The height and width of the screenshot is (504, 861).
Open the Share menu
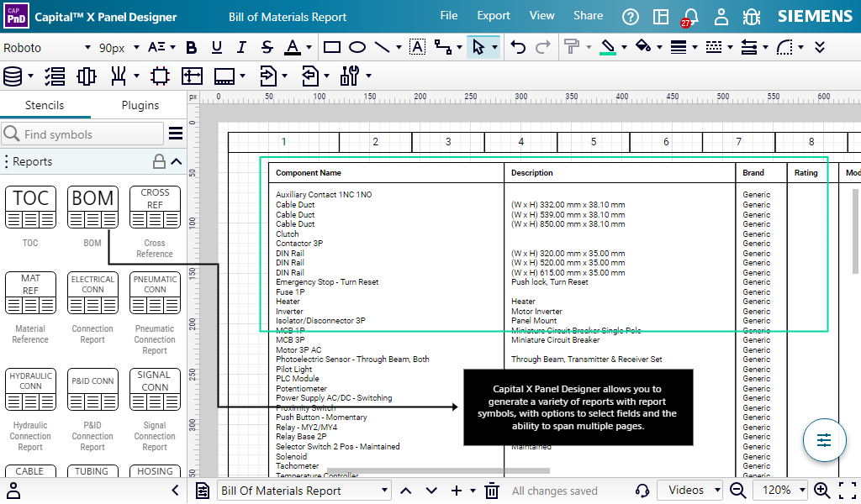click(x=588, y=16)
